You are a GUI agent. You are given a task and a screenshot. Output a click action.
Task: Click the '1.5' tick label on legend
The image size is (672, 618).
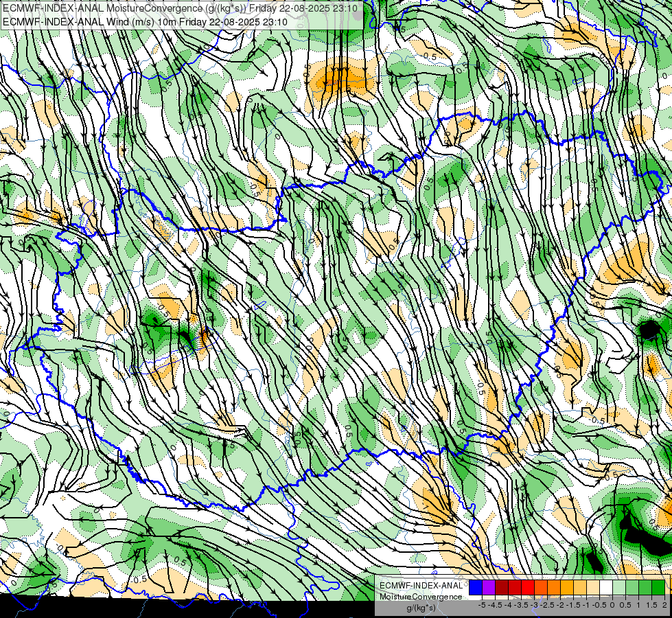click(x=651, y=605)
